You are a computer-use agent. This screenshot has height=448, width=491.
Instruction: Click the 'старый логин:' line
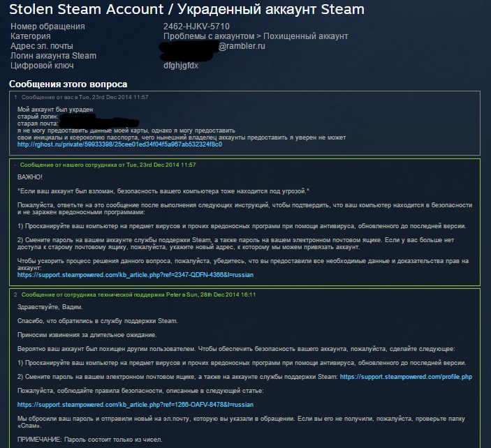pyautogui.click(x=38, y=117)
